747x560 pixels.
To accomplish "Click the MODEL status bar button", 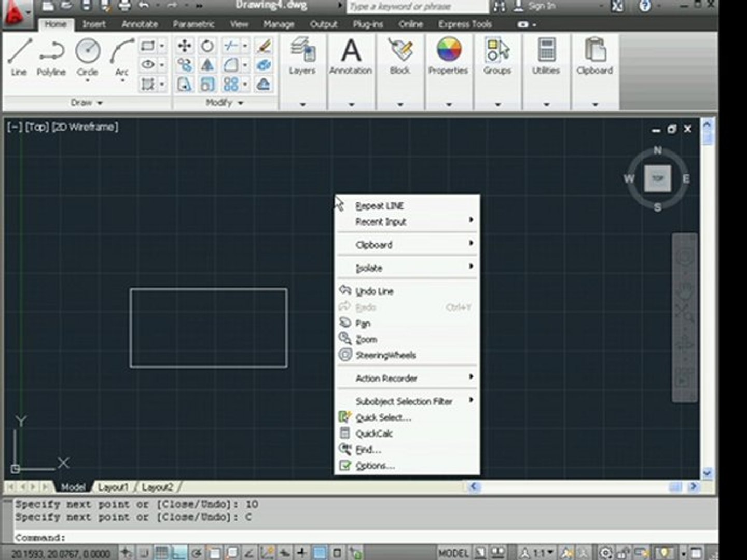I will point(453,553).
